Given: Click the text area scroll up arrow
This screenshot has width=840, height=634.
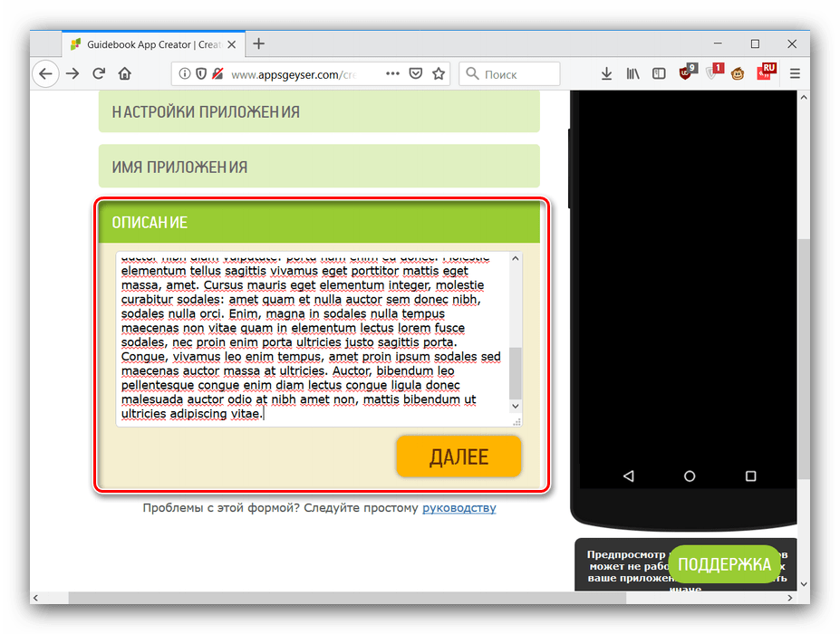Looking at the screenshot, I should [516, 258].
